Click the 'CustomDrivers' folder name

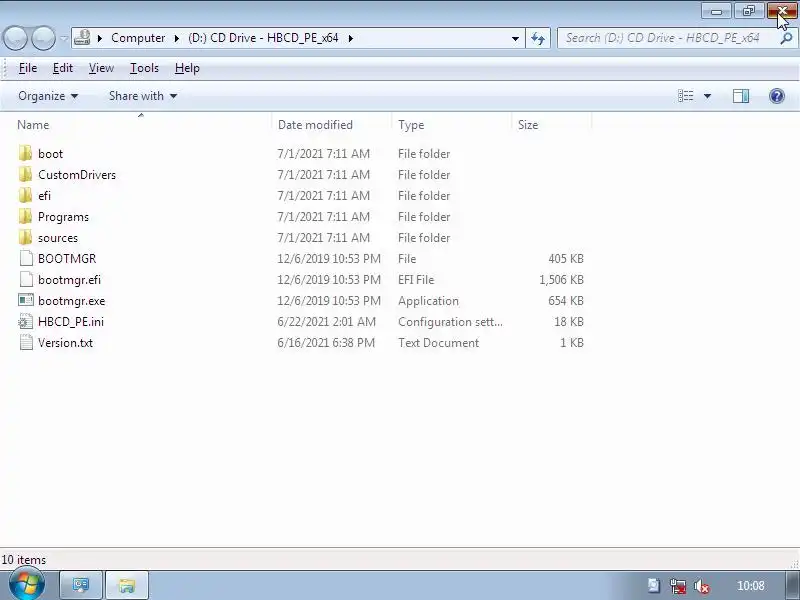click(77, 175)
